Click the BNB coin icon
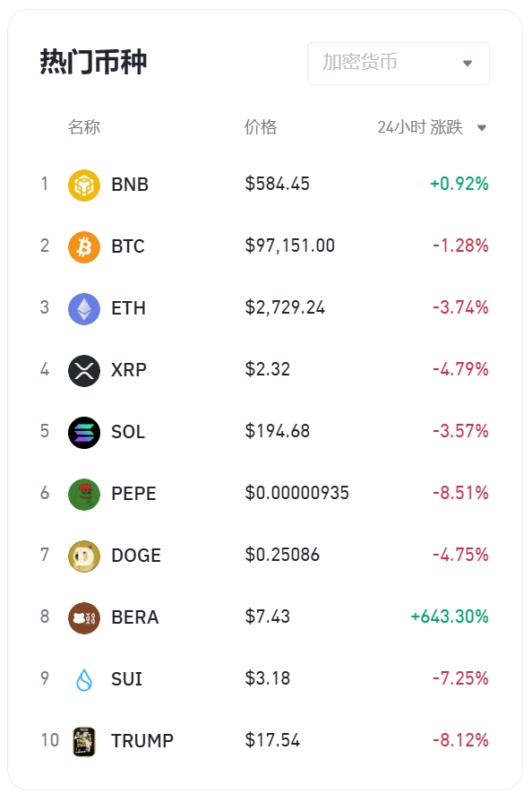The image size is (532, 802). [84, 185]
